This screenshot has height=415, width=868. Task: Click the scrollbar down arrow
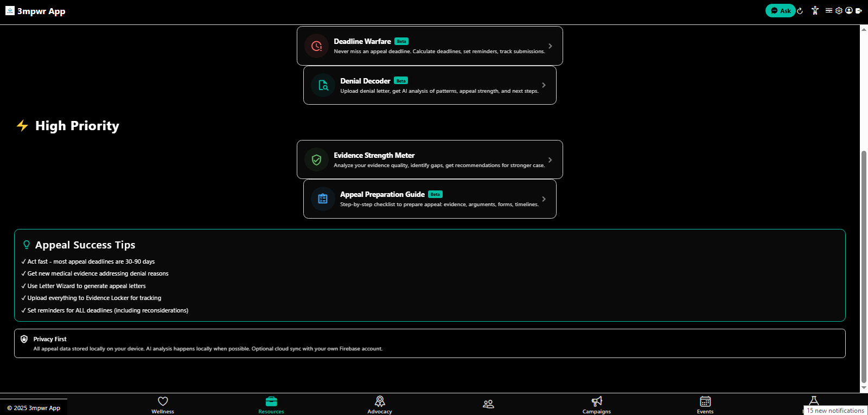pyautogui.click(x=864, y=388)
